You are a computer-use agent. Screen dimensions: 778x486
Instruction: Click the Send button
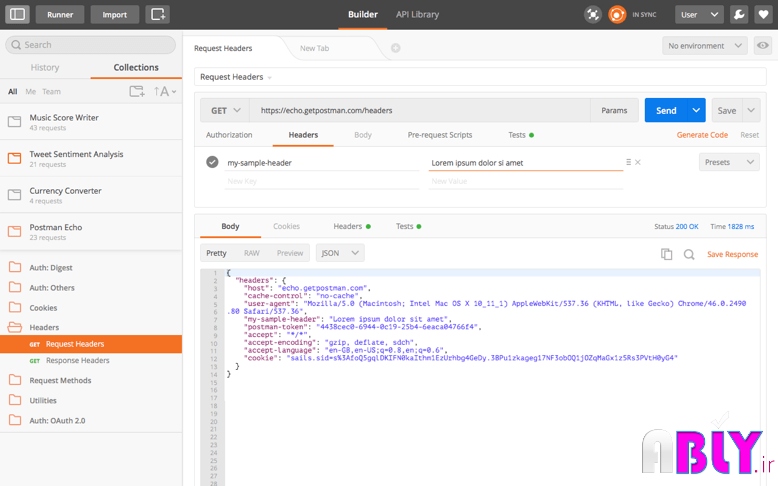click(666, 110)
